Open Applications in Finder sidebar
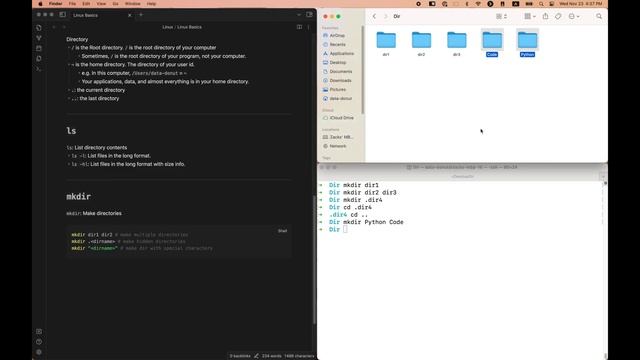Screen dimensions: 640x360 click(342, 53)
